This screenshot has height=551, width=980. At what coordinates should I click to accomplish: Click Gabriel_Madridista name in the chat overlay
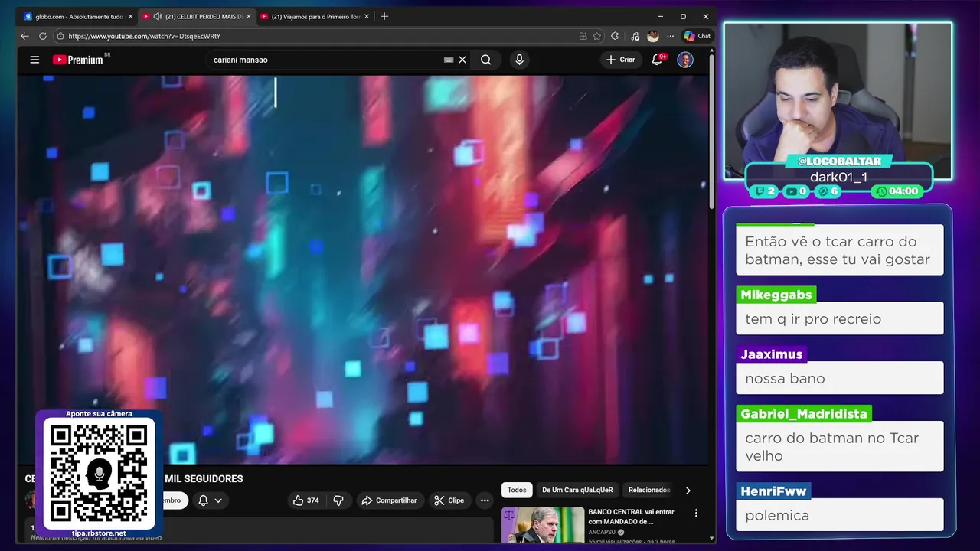coord(804,414)
